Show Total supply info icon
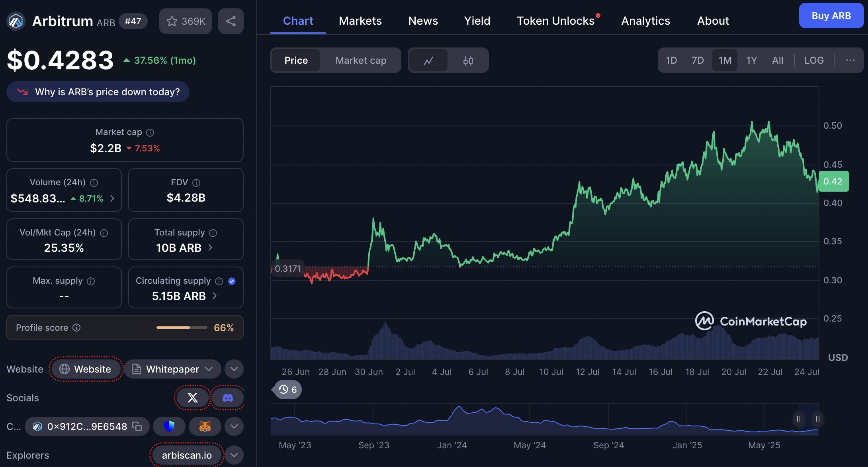Image resolution: width=868 pixels, height=467 pixels. pos(213,233)
